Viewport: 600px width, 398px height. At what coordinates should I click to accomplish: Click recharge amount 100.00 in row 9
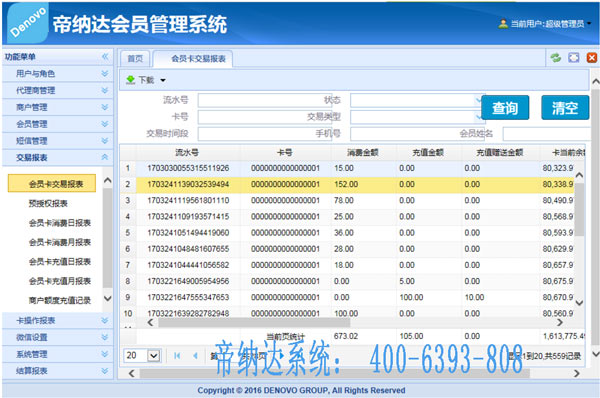click(x=411, y=297)
